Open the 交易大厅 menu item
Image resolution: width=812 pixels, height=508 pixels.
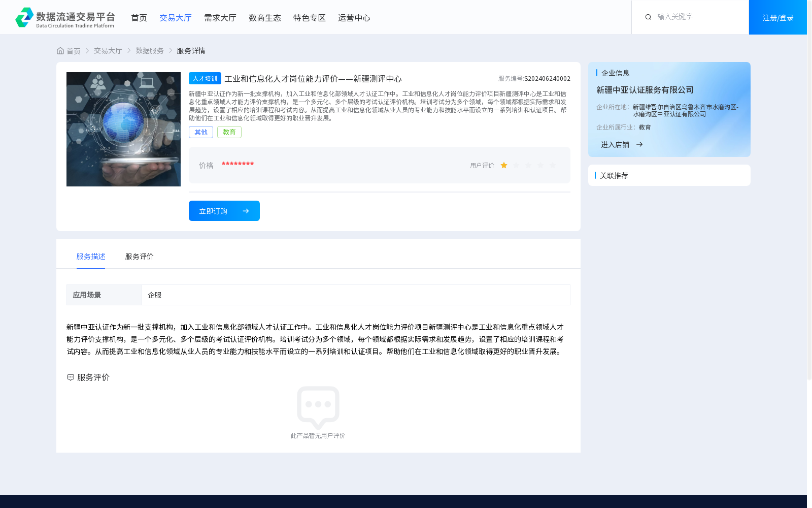(176, 18)
